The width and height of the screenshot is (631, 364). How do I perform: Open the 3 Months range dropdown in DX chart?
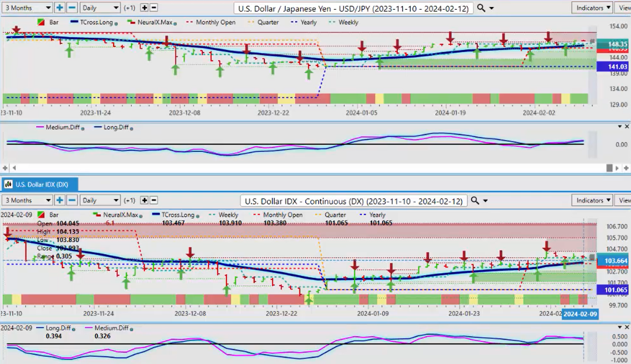27,200
